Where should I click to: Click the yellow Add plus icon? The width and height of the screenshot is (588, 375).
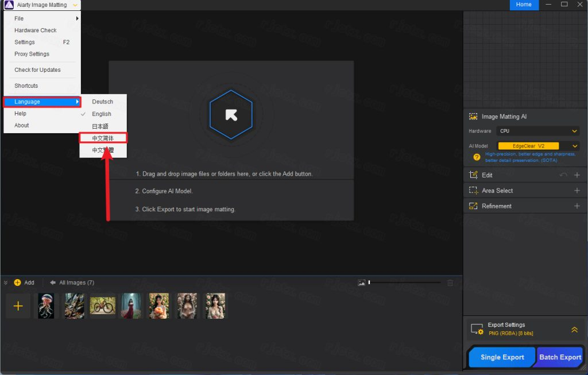click(18, 283)
